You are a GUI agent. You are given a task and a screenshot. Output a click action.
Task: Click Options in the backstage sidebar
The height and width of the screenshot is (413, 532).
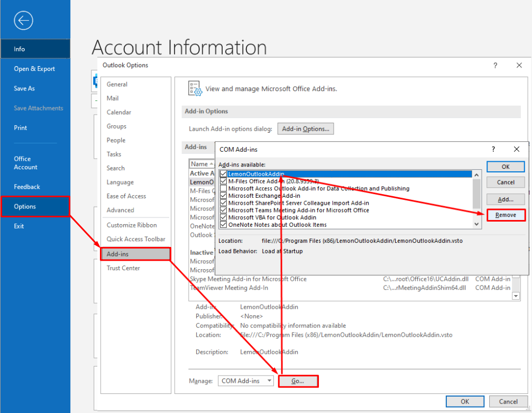point(35,206)
